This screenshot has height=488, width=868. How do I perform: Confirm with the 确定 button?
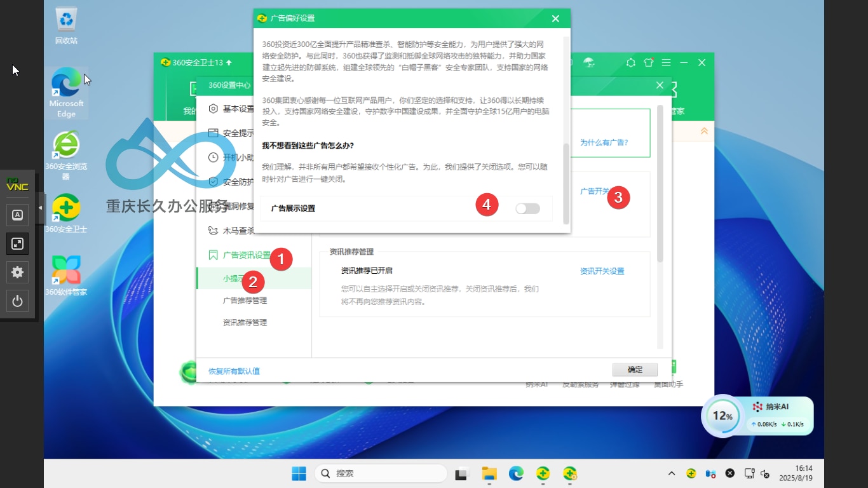[x=635, y=369]
